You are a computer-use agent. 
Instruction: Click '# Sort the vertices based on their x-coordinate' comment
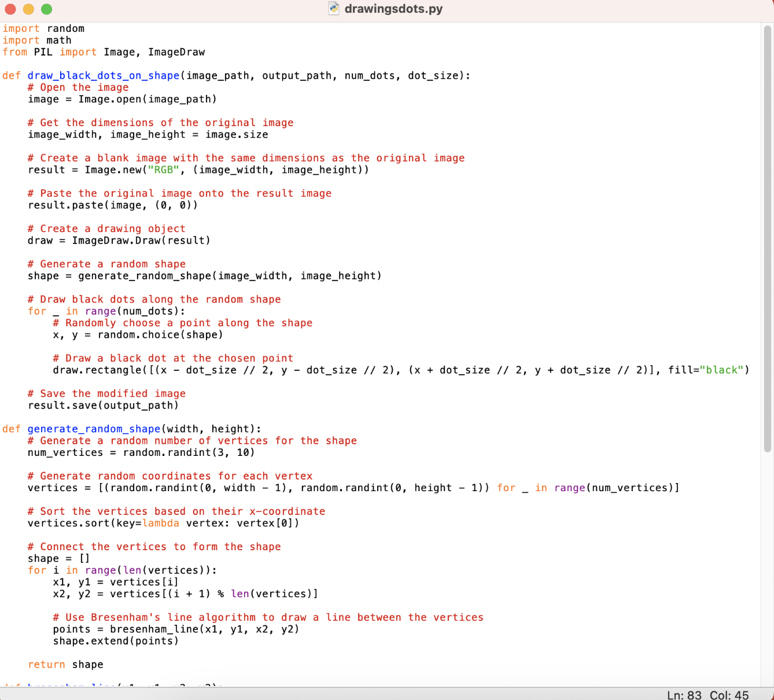click(176, 511)
